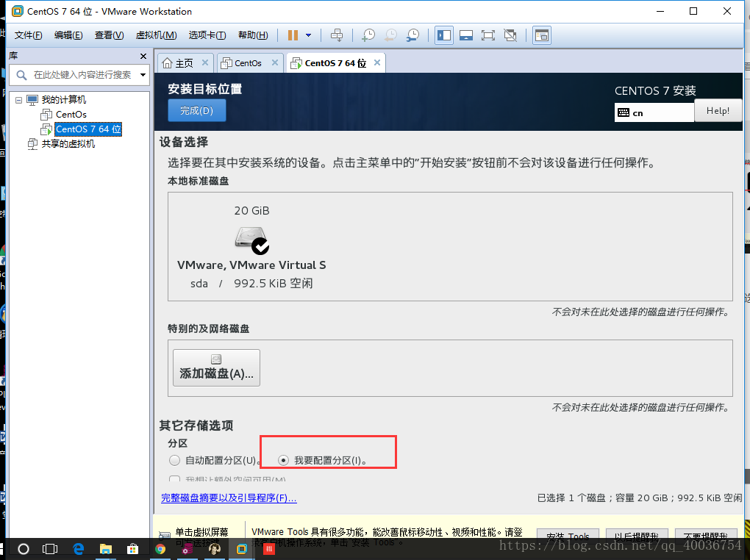This screenshot has width=750, height=560.
Task: Select the 20 GiB VMware virtual disk
Action: click(251, 246)
